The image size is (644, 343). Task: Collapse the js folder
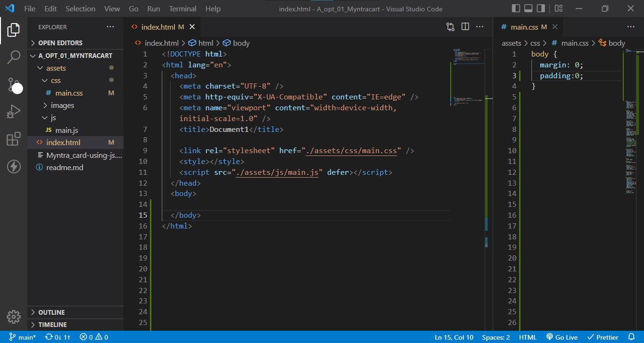click(x=75, y=118)
